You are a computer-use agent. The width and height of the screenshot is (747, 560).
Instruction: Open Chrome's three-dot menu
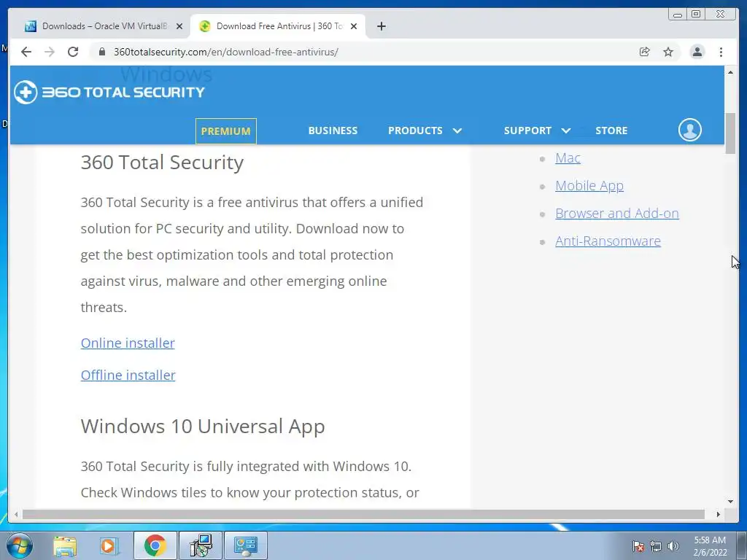pyautogui.click(x=721, y=52)
